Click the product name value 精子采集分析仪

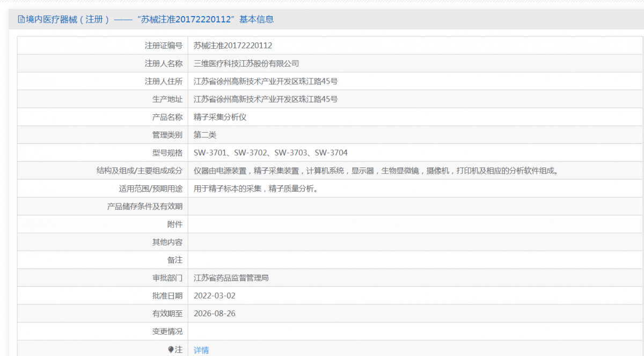220,117
